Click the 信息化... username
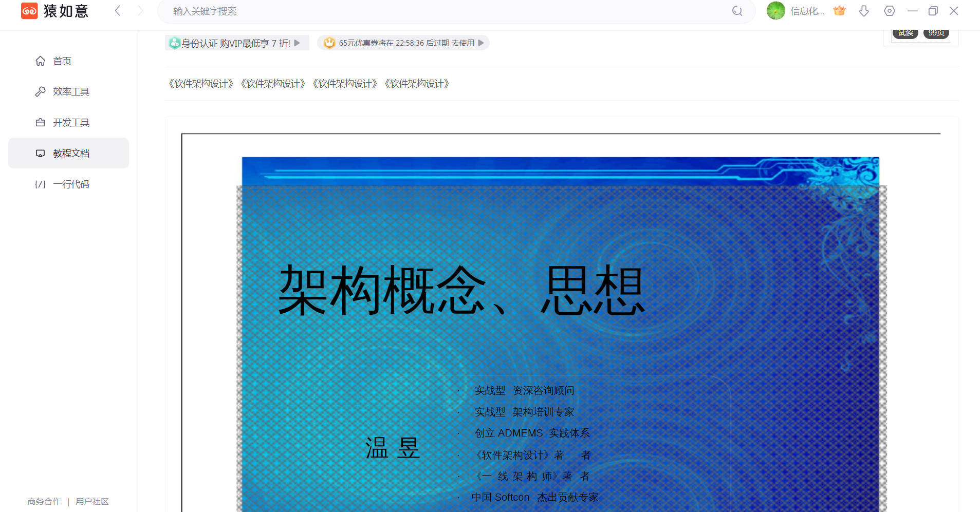Viewport: 980px width, 512px height. tap(807, 11)
